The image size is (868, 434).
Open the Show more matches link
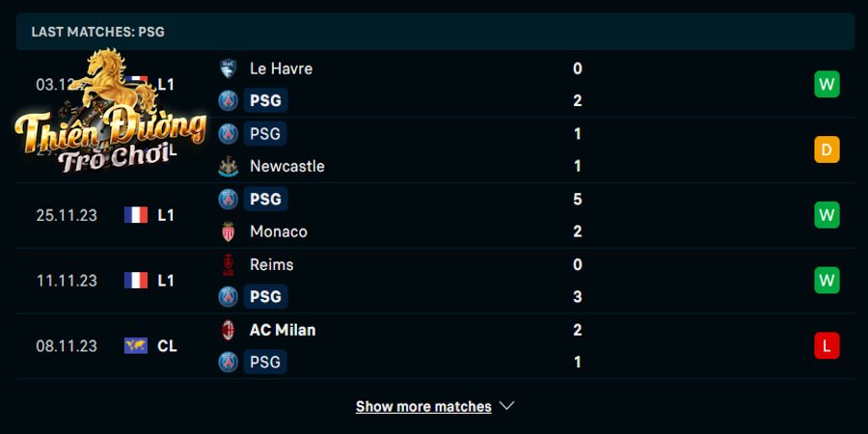(423, 406)
